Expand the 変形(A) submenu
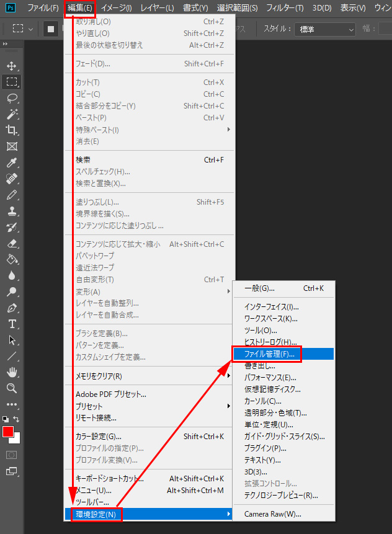This screenshot has width=392, height=534. 149,292
